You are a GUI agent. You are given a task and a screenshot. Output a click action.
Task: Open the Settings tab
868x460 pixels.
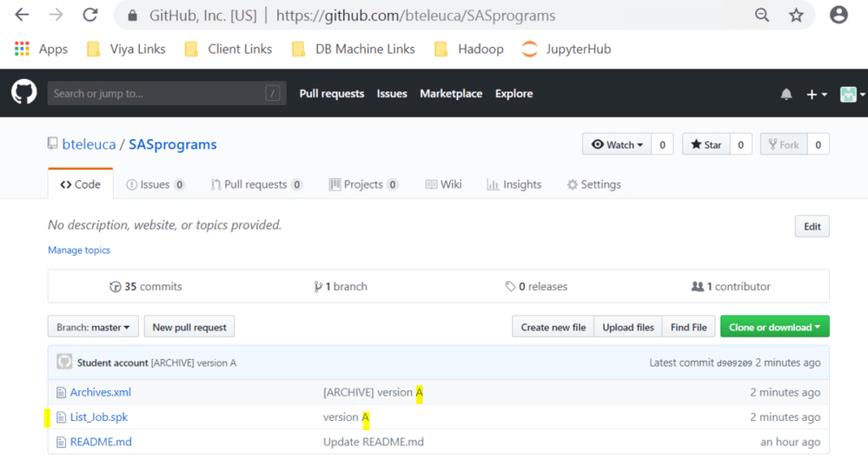[x=594, y=184]
